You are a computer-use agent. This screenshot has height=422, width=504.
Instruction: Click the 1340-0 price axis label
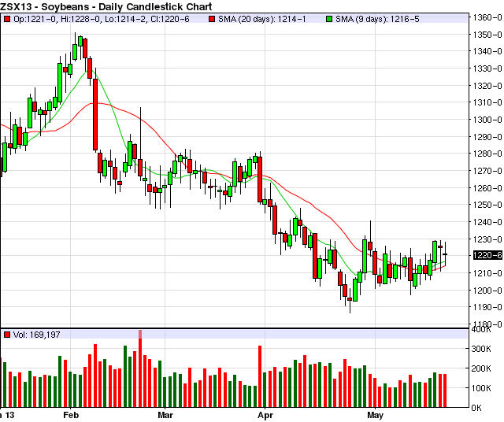tap(487, 51)
